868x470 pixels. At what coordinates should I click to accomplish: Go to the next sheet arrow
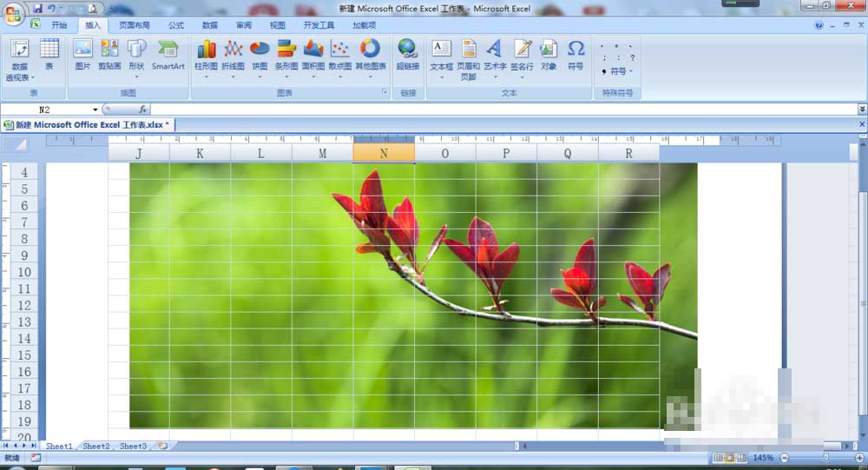24,446
